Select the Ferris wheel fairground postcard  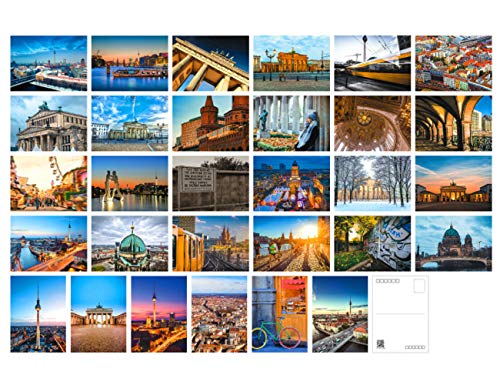pos(49,183)
